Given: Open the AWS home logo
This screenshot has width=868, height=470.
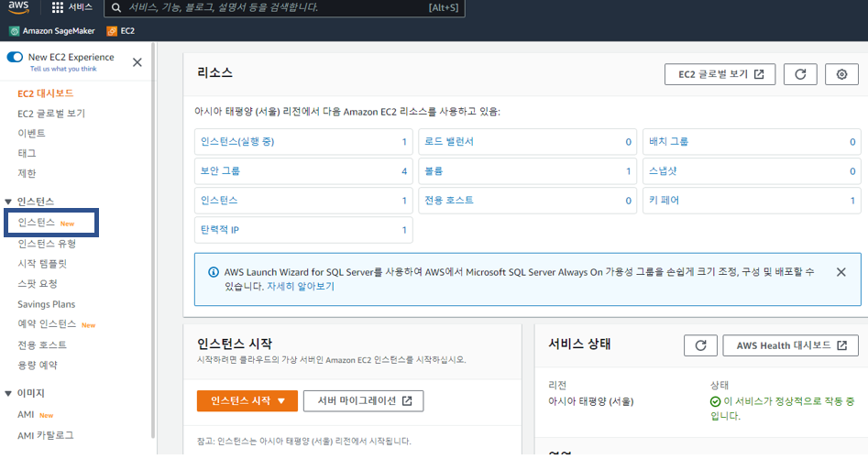Looking at the screenshot, I should (18, 7).
